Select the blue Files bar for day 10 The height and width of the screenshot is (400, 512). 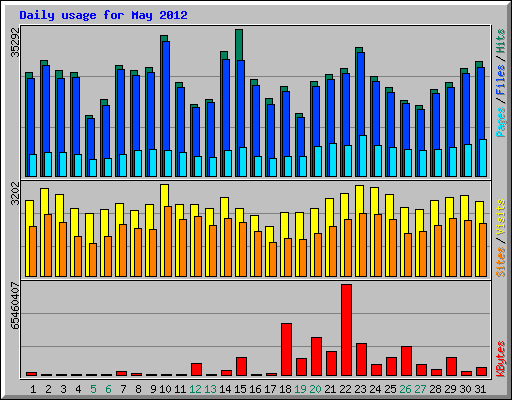point(166,96)
